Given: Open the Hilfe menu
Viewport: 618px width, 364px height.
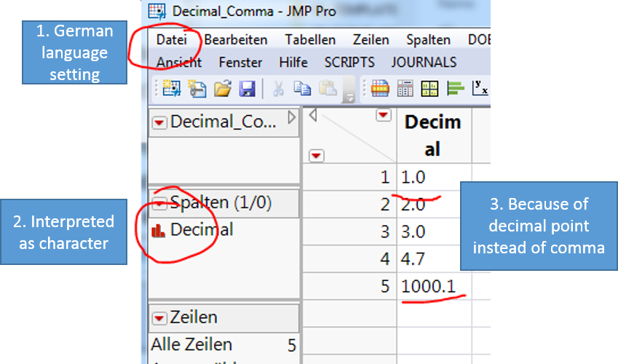Looking at the screenshot, I should 293,63.
